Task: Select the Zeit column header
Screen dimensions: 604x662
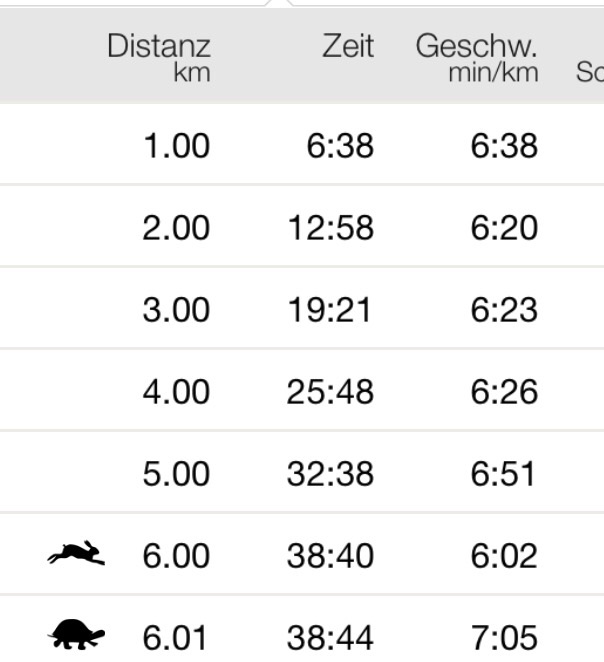Action: (347, 47)
